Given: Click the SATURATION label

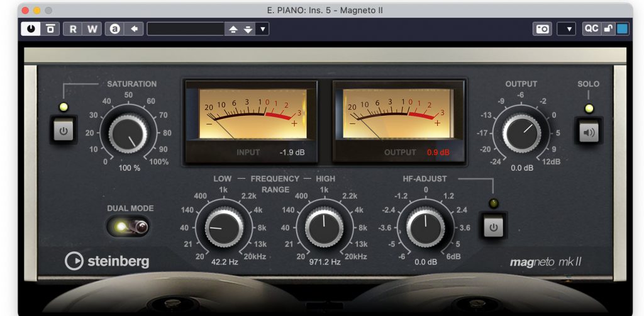Looking at the screenshot, I should [132, 84].
